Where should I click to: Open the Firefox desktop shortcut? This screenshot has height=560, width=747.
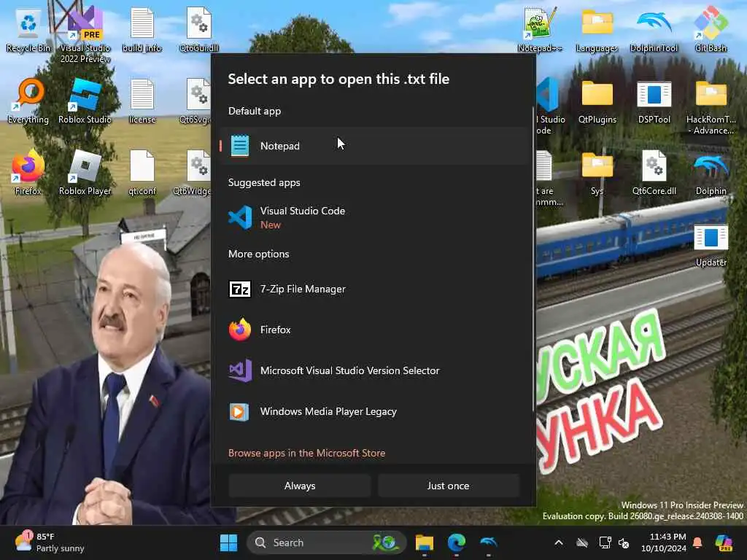coord(28,172)
